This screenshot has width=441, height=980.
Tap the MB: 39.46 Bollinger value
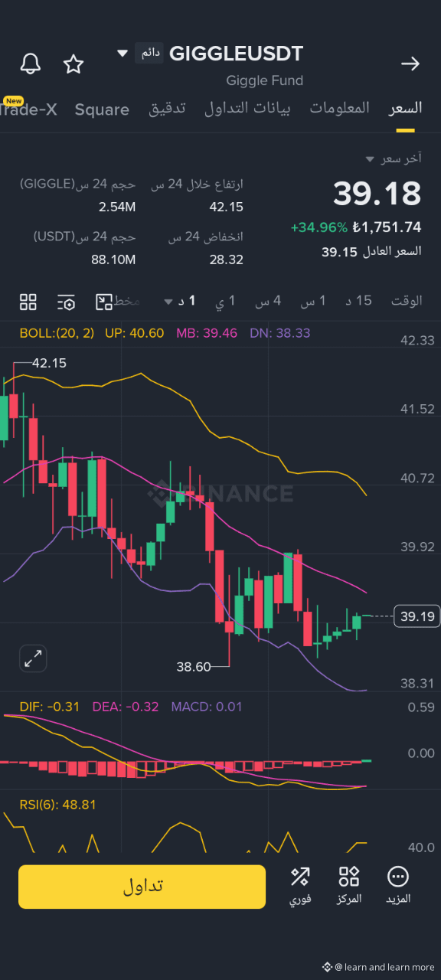click(207, 333)
